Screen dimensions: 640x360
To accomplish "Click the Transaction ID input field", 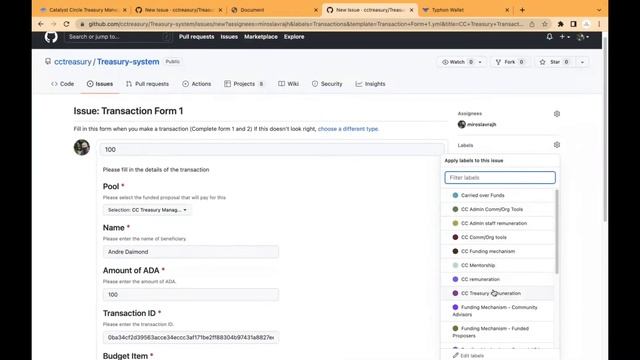I will click(191, 338).
